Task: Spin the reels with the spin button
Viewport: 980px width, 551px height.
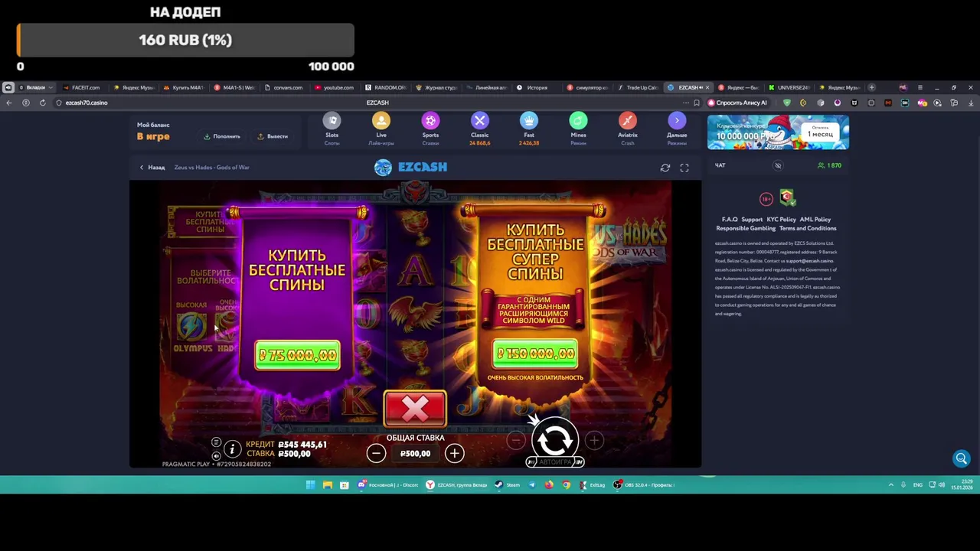Action: [x=555, y=439]
